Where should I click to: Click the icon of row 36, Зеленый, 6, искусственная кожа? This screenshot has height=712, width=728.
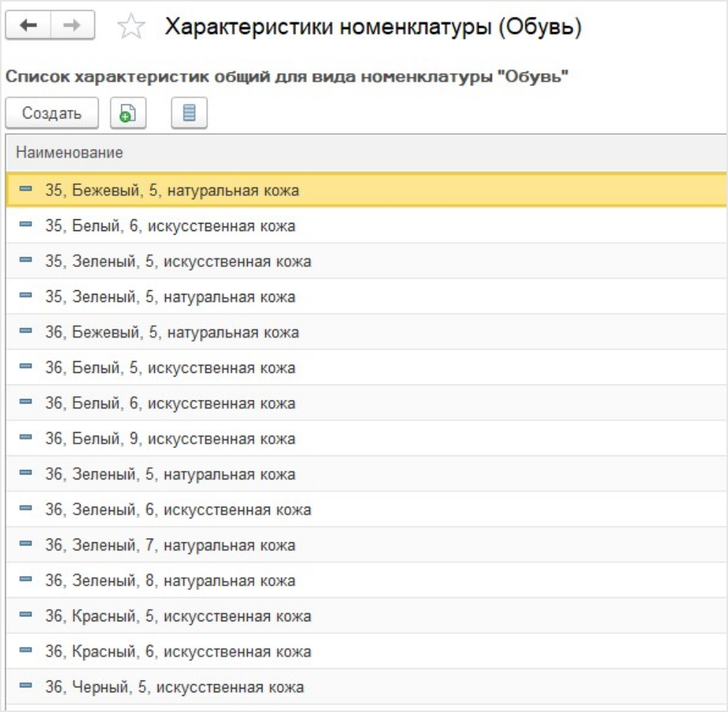[26, 510]
